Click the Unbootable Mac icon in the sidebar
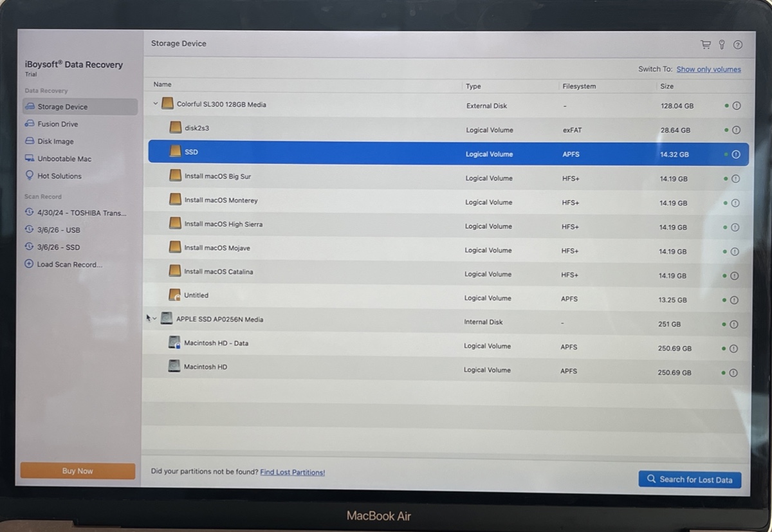 click(30, 158)
